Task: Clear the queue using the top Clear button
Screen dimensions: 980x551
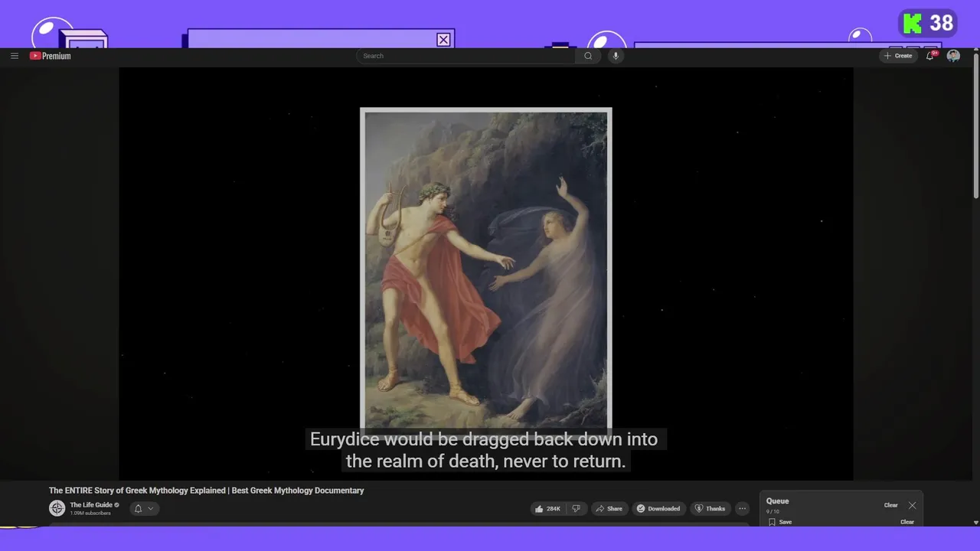Action: 890,505
